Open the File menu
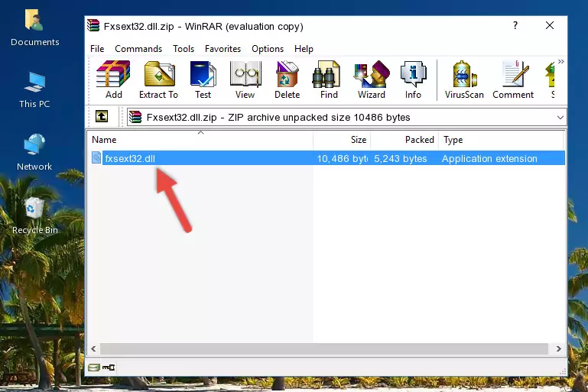Image resolution: width=588 pixels, height=392 pixels. point(97,49)
